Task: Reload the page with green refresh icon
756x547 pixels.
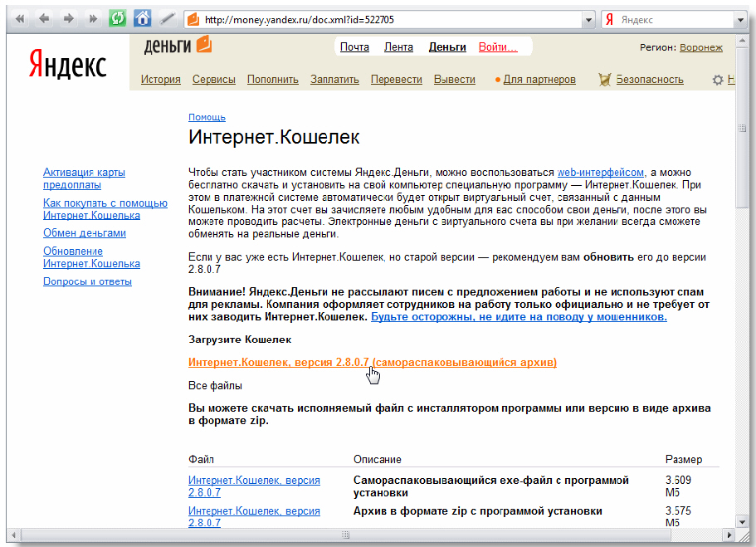Action: coord(118,19)
